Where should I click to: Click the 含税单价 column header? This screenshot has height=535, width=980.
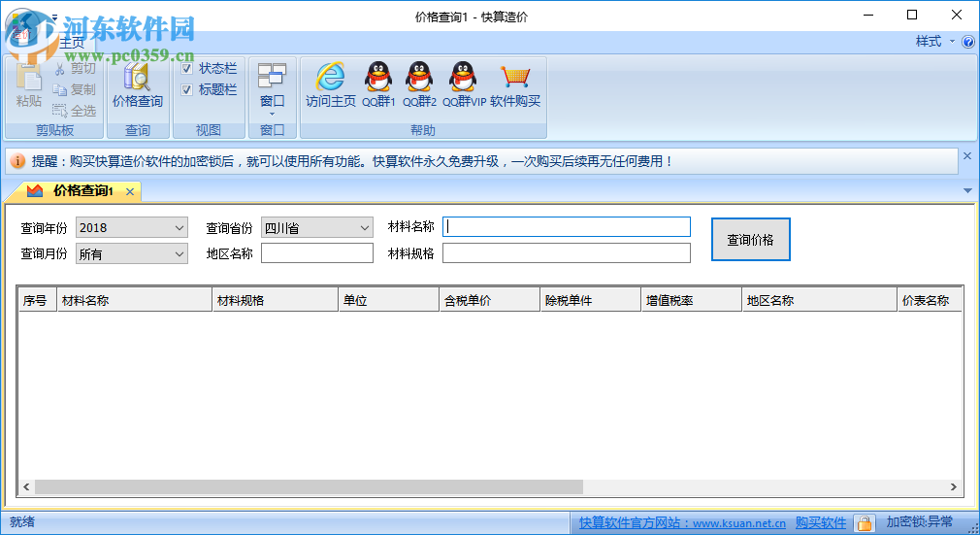click(x=490, y=300)
